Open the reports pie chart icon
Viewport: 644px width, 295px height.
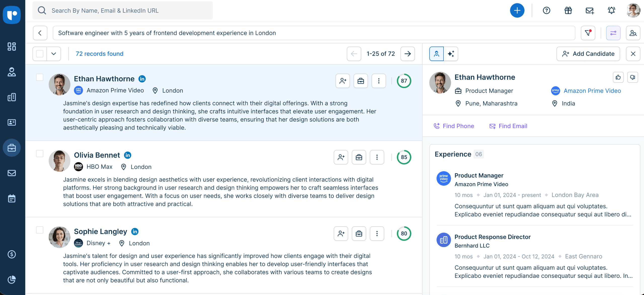click(12, 279)
